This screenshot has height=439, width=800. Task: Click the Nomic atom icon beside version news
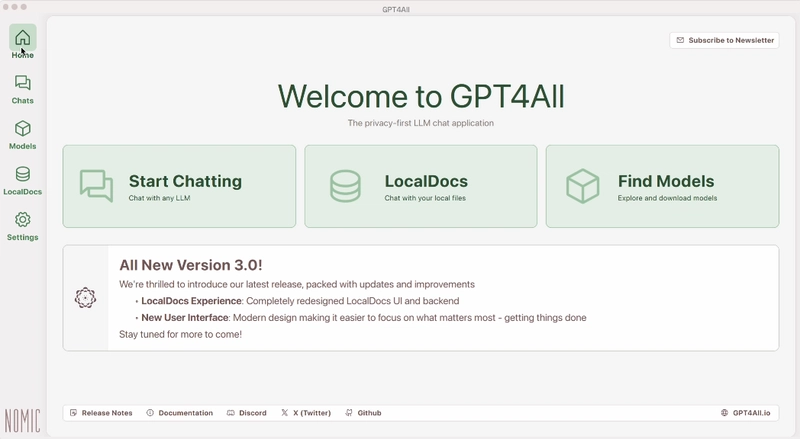tap(85, 298)
